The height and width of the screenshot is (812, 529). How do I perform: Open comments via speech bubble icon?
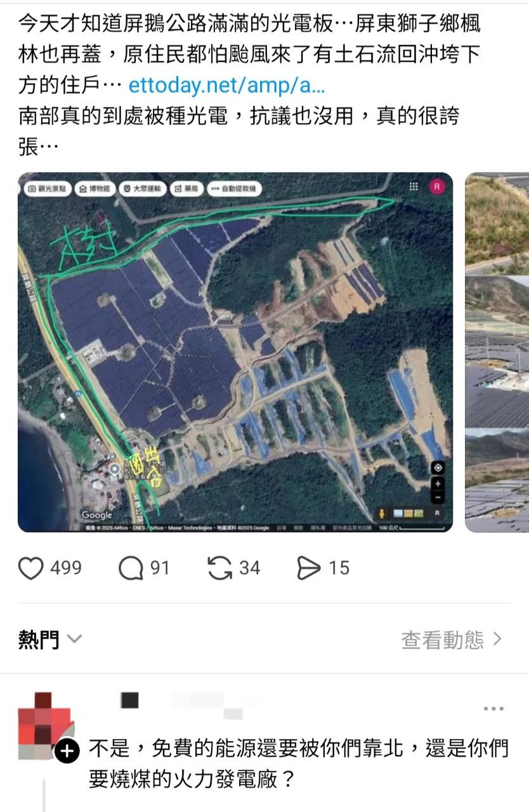tap(131, 568)
